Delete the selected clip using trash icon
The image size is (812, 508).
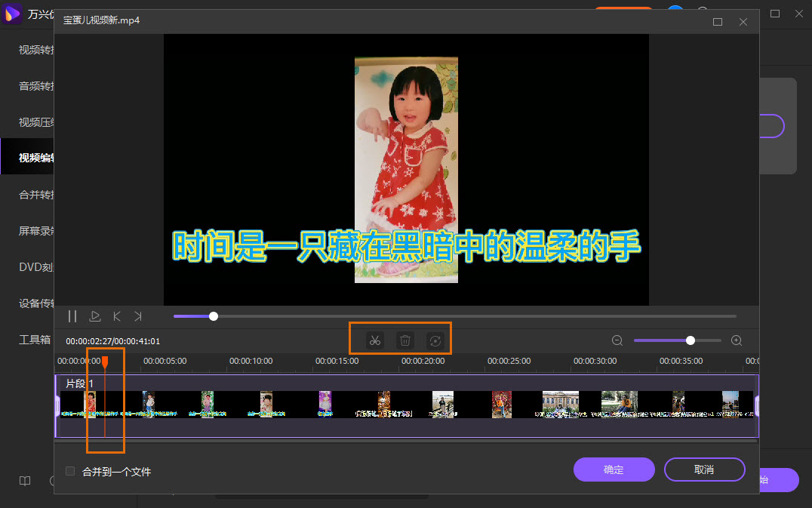404,340
